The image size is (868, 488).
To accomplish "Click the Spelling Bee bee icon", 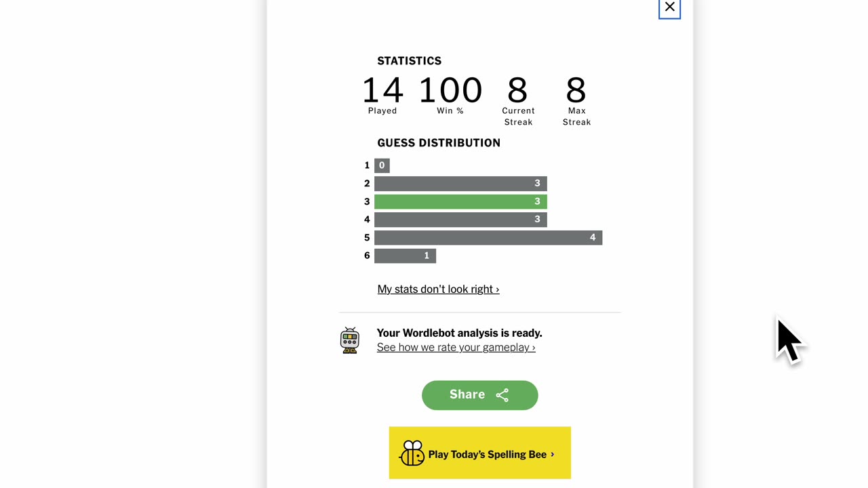I will pyautogui.click(x=412, y=453).
